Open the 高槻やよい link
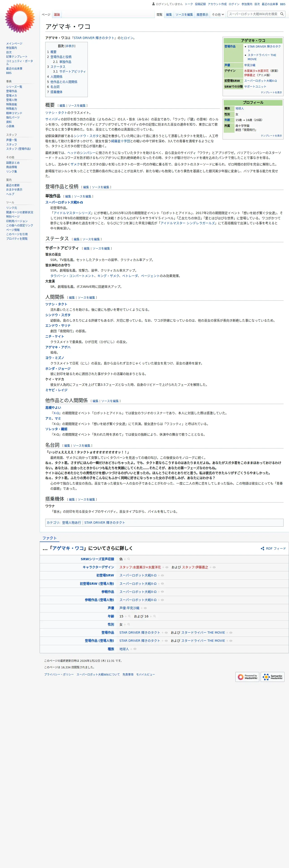Viewport: 289px width, 868px height. [53, 408]
